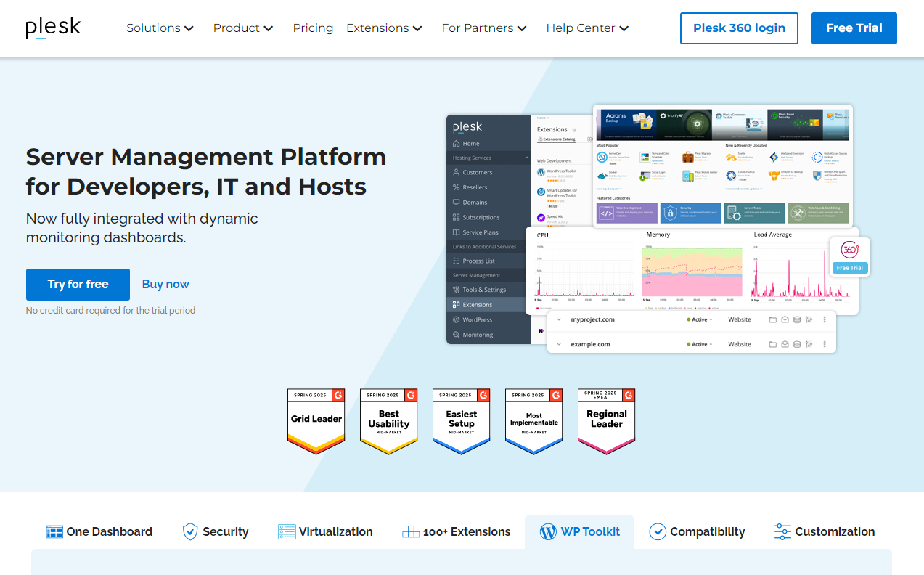Viewport: 924px width, 575px height.
Task: Click the Security shield icon
Action: [190, 532]
